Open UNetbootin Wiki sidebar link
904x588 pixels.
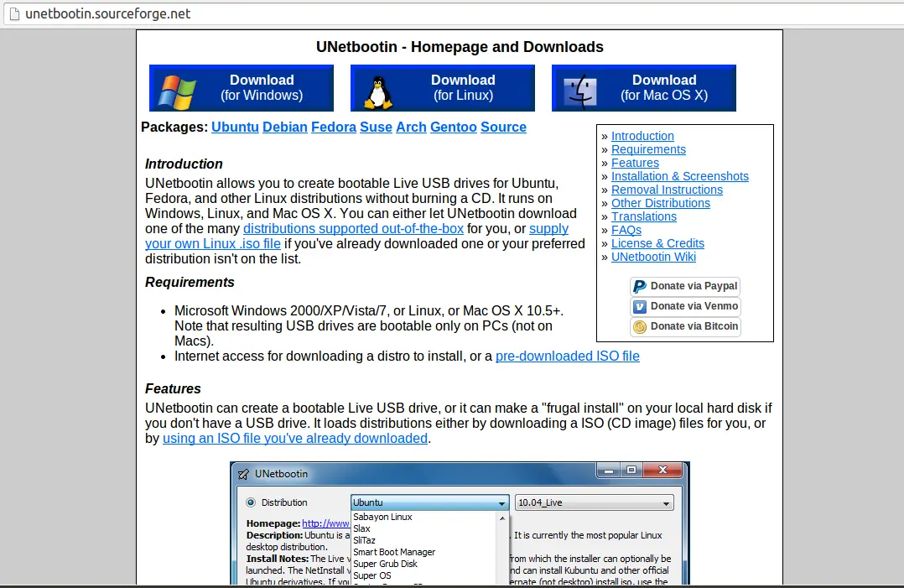[x=653, y=257]
